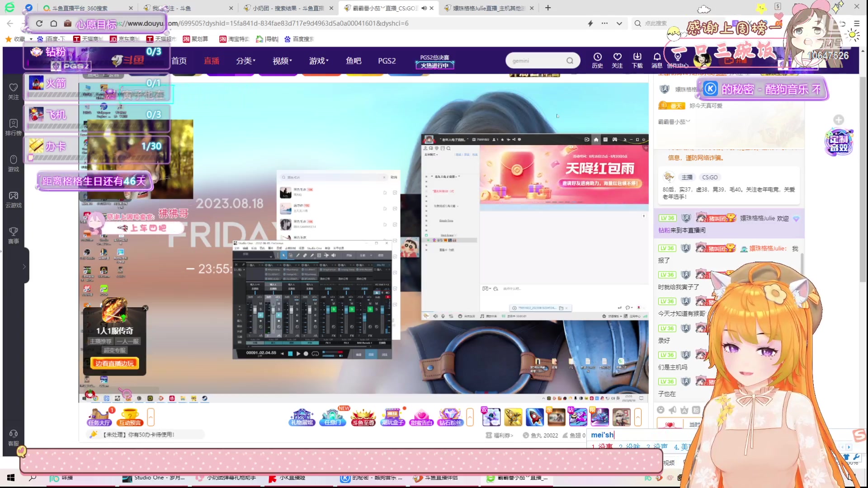
Task: Click the PGS2总决赛 火热进行中 banner
Action: point(434,61)
